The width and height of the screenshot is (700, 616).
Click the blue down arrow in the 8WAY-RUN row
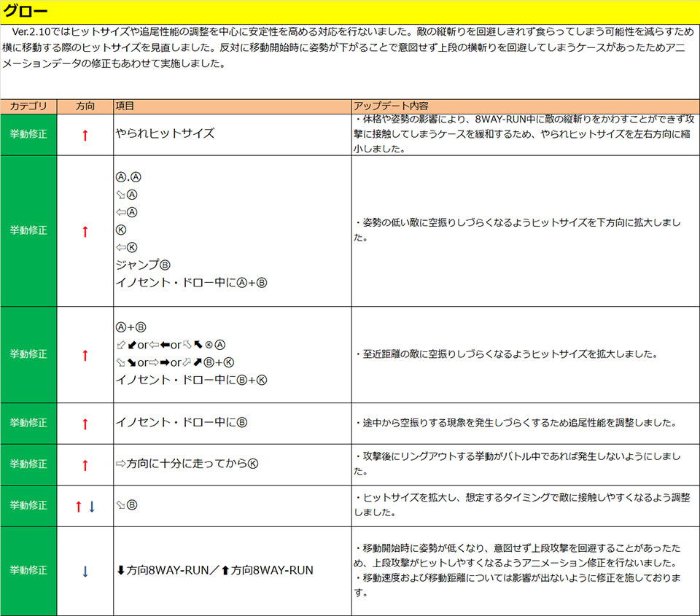(85, 572)
